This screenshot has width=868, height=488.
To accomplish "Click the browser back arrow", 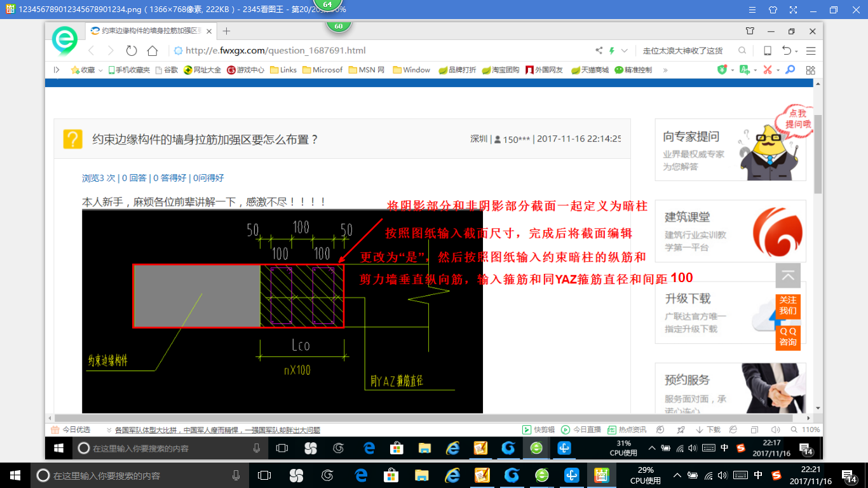I will point(92,51).
